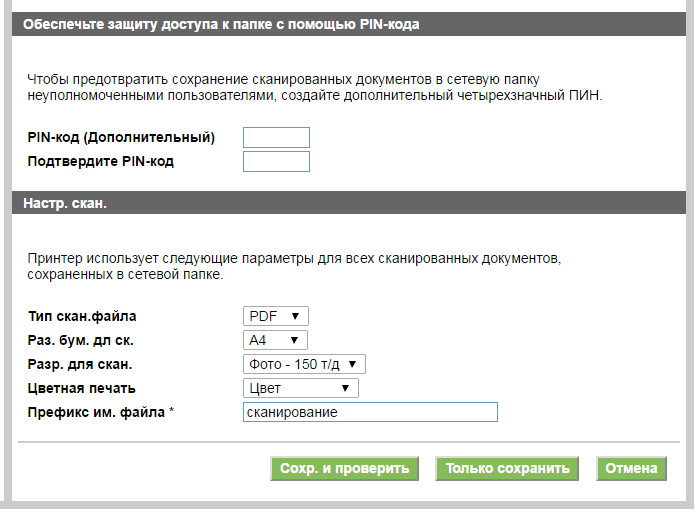
Task: Click the Настр. скан. section header
Action: pos(65,203)
